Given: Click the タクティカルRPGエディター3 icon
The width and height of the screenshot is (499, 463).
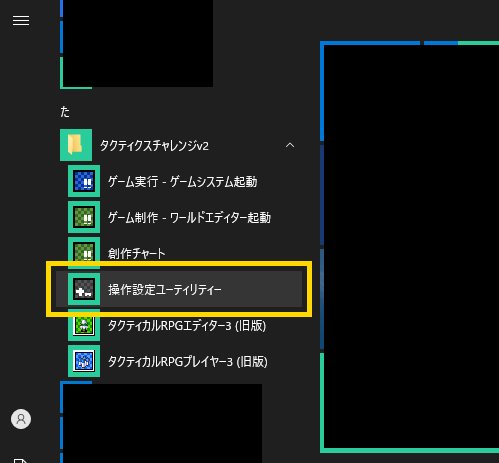Looking at the screenshot, I should click(x=84, y=325).
